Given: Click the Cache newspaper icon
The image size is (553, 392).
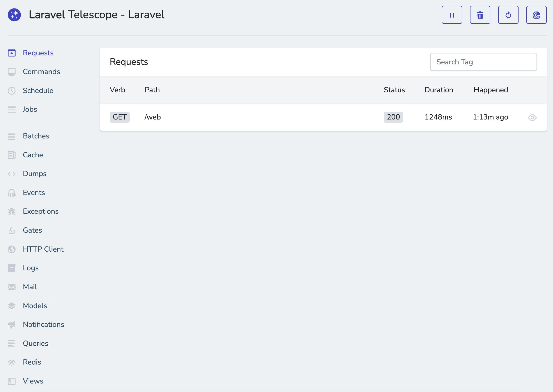Looking at the screenshot, I should pyautogui.click(x=12, y=155).
